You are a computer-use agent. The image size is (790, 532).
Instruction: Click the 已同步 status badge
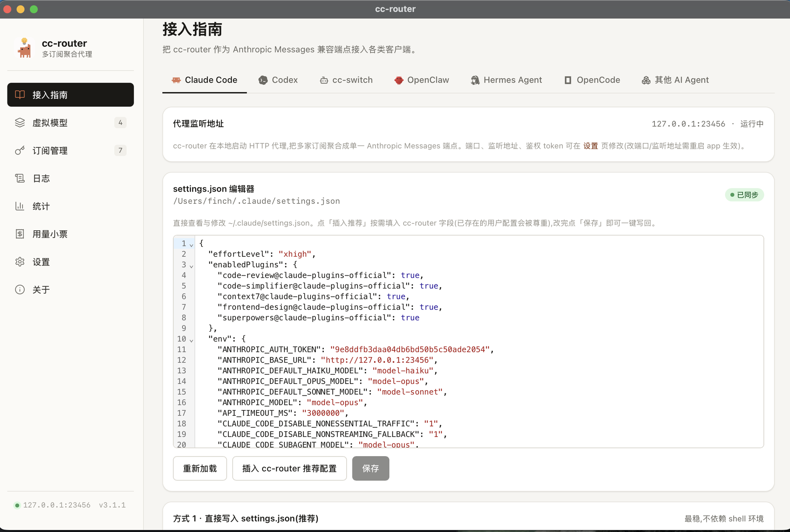pos(744,195)
